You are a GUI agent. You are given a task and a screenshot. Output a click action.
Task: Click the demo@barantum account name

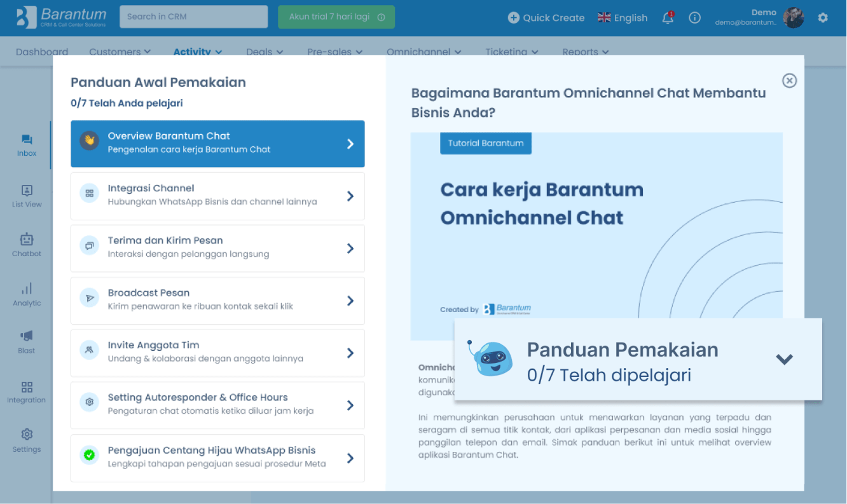point(745,22)
